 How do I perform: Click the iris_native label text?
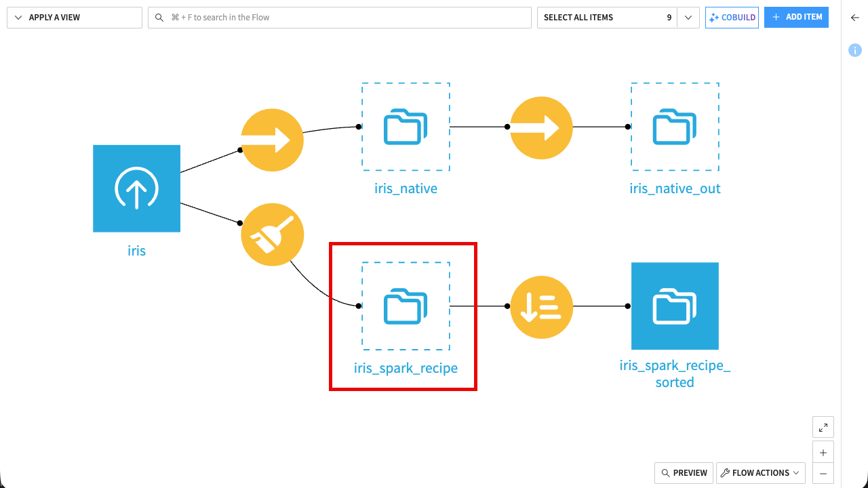(406, 188)
